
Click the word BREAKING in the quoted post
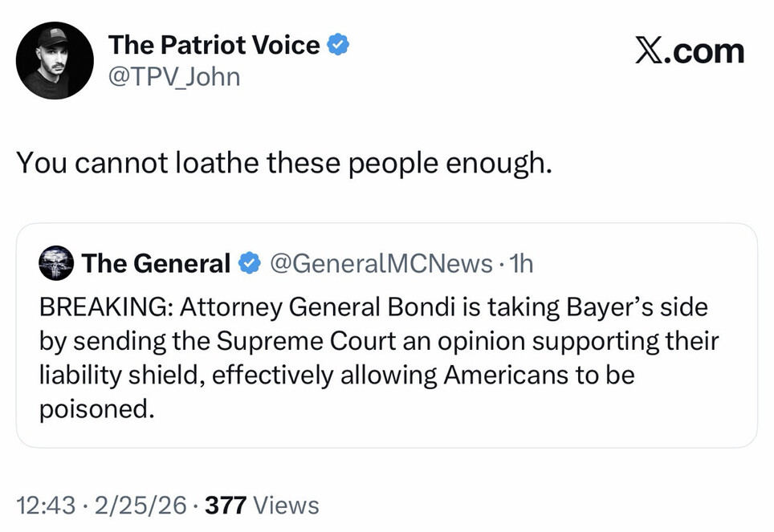104,307
